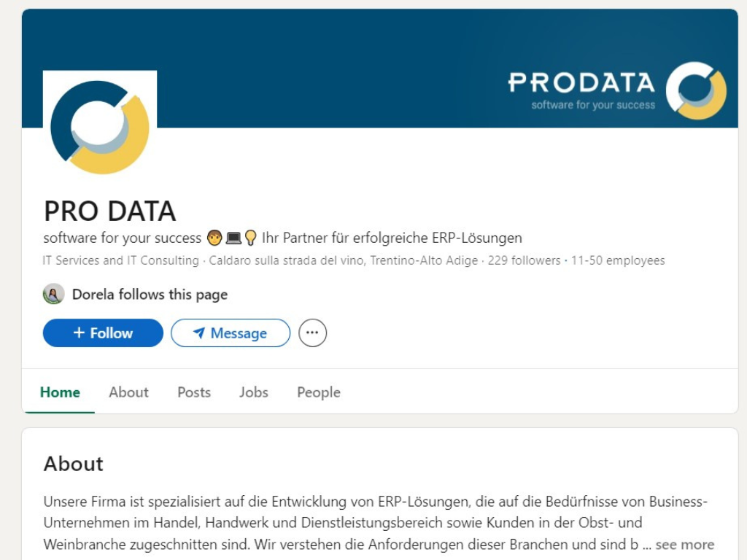Click "Dorela follows this page" text
Image resolution: width=747 pixels, height=560 pixels.
click(150, 295)
